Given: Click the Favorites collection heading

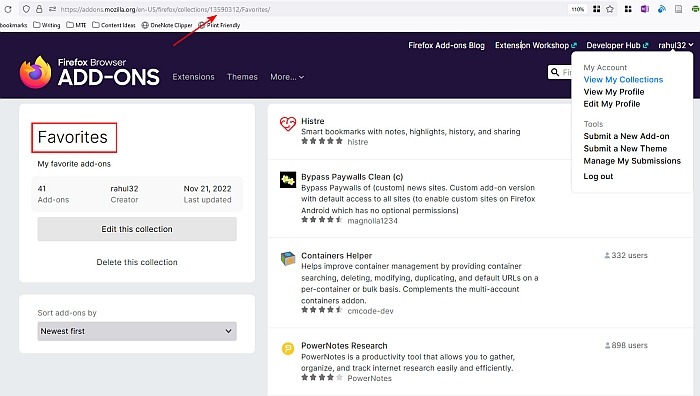Looking at the screenshot, I should coord(73,137).
